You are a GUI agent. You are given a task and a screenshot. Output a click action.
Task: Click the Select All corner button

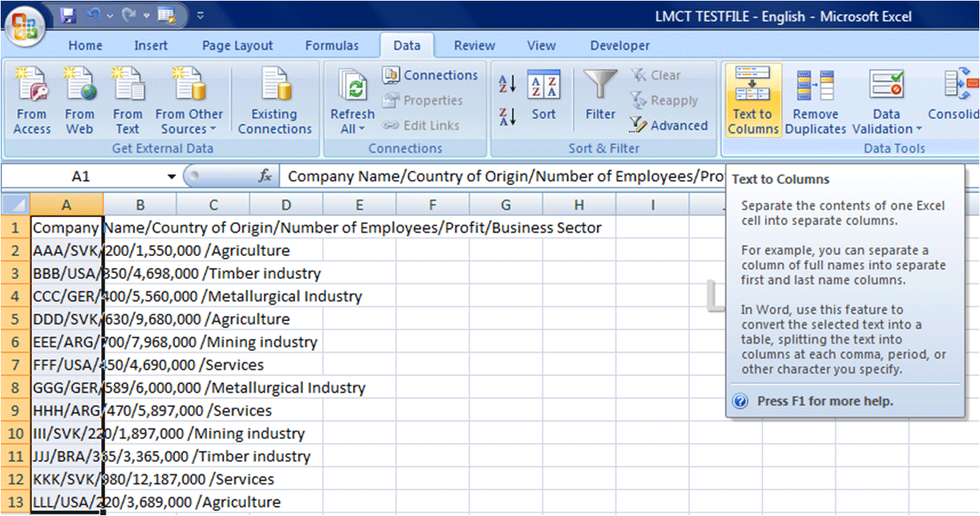click(x=15, y=205)
